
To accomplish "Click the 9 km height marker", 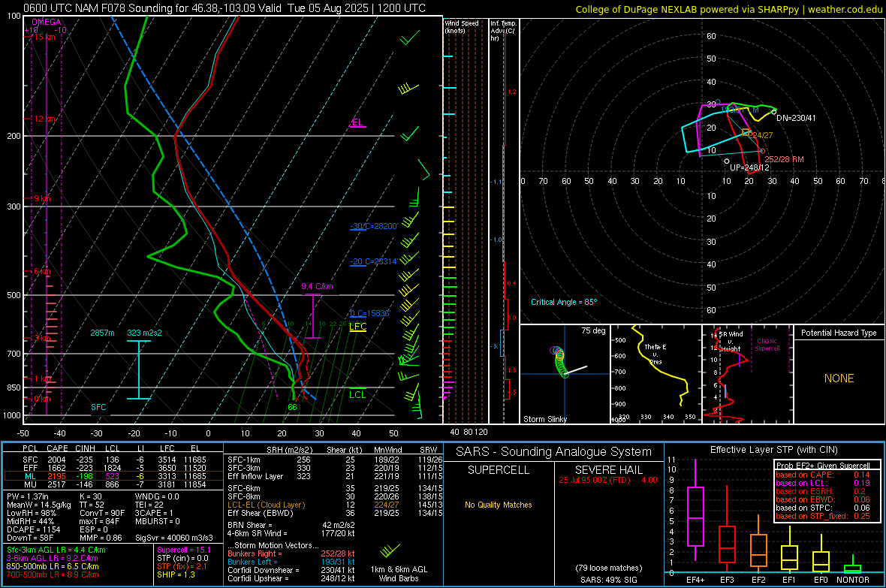I will pyautogui.click(x=42, y=198).
